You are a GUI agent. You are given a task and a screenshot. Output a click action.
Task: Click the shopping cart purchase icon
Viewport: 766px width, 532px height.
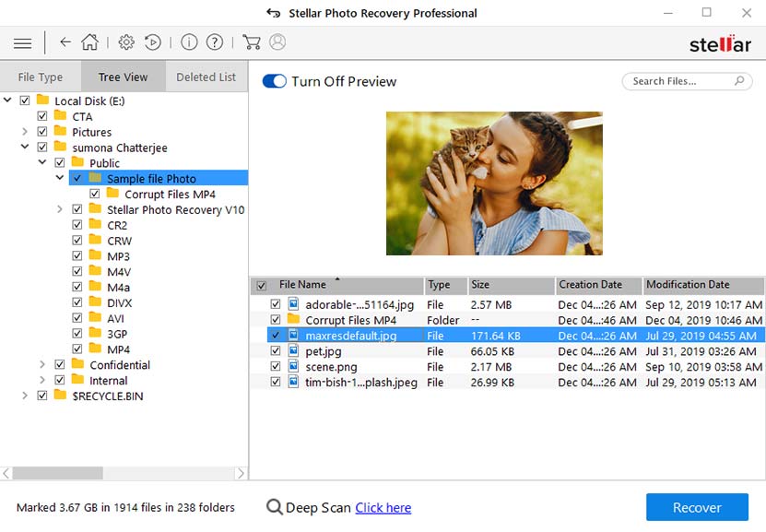[x=251, y=42]
